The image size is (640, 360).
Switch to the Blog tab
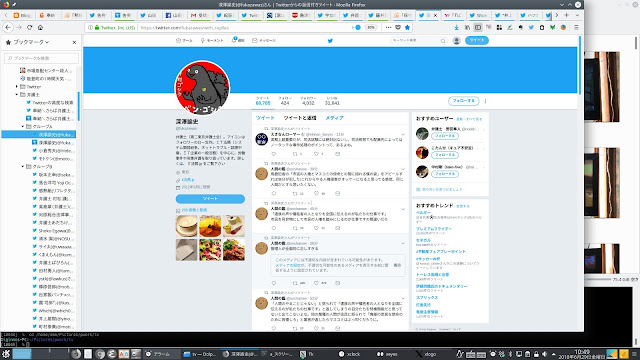pyautogui.click(x=22, y=15)
